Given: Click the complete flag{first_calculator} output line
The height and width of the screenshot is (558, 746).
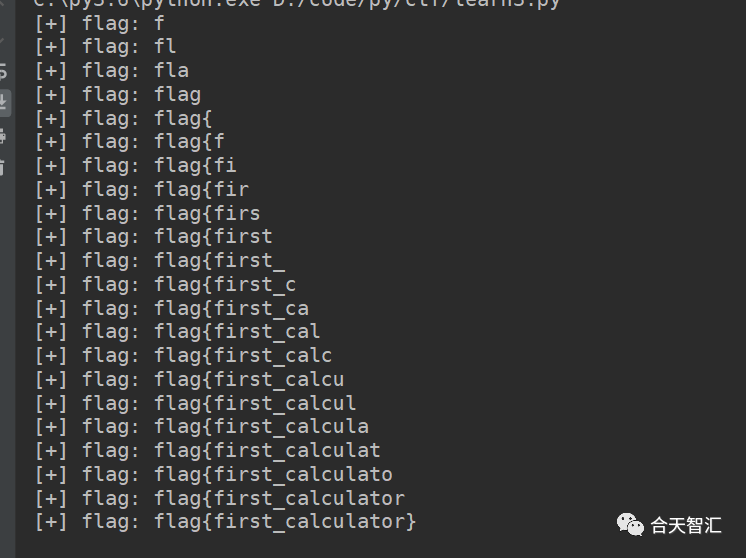Looking at the screenshot, I should 225,522.
